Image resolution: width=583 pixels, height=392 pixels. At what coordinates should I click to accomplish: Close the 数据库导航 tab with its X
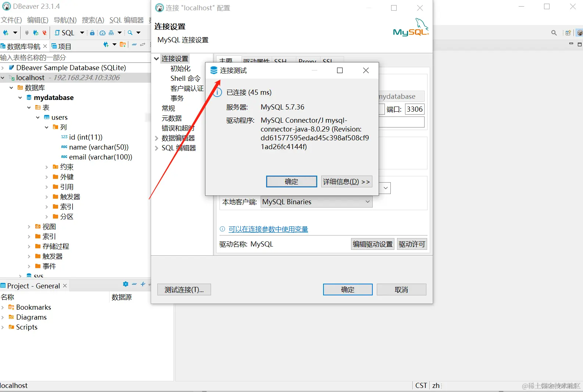click(x=45, y=46)
